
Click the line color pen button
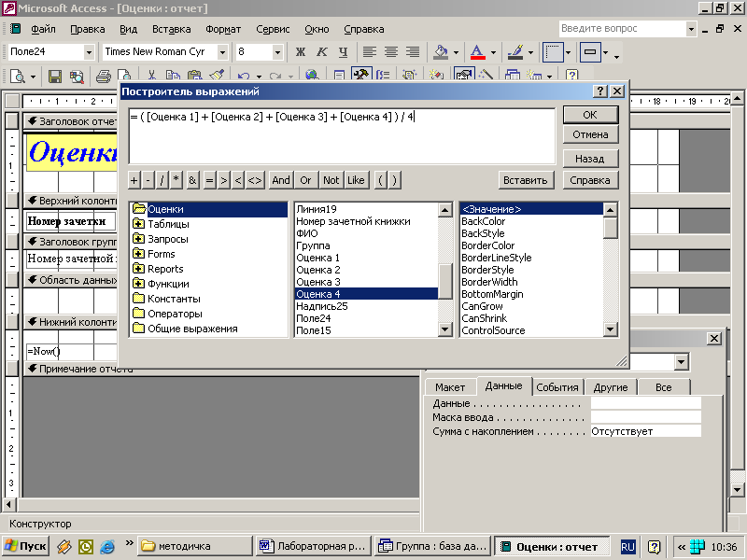click(515, 52)
